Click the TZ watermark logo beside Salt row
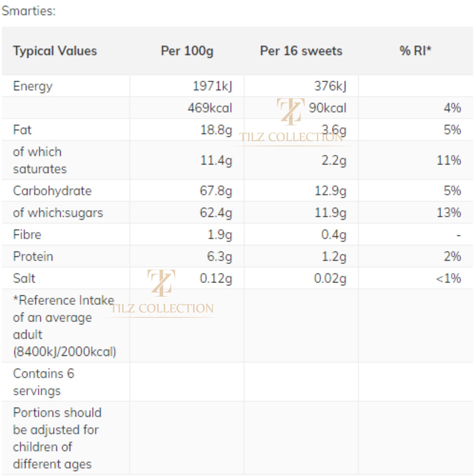476x476 pixels. tap(161, 283)
